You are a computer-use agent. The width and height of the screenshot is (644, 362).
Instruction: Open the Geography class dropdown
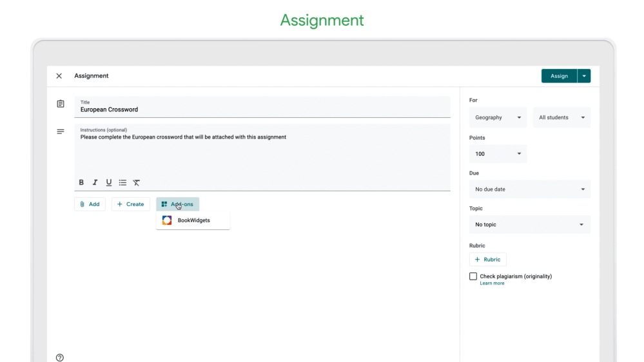click(498, 118)
